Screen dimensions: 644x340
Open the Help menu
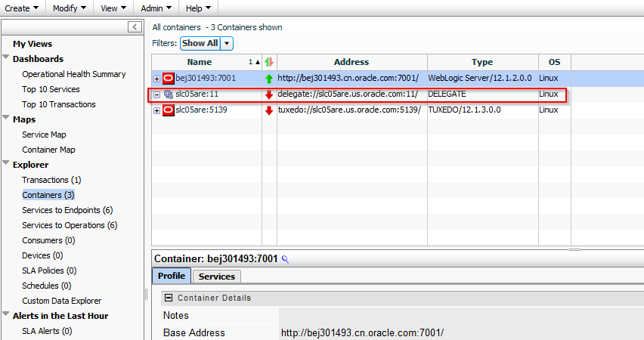[198, 8]
